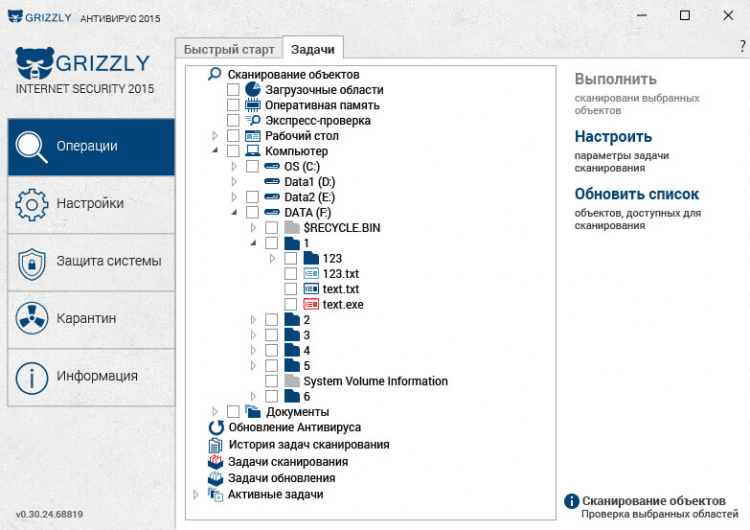Select the Задачи tab
The width and height of the screenshot is (750, 530).
[x=313, y=49]
